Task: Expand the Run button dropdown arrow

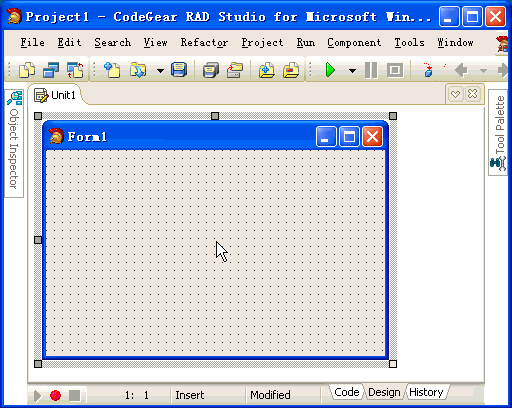Action: tap(352, 71)
